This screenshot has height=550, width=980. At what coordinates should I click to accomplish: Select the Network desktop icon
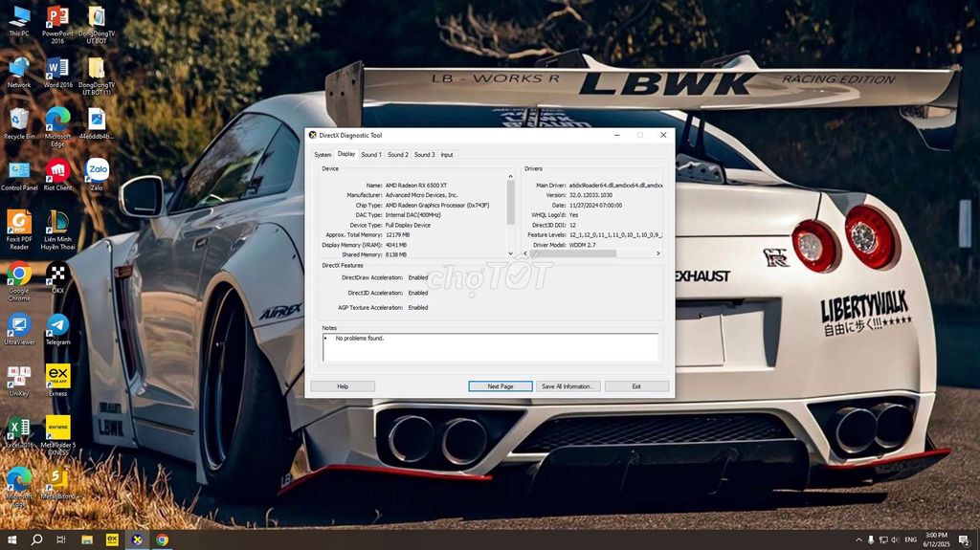pos(19,72)
